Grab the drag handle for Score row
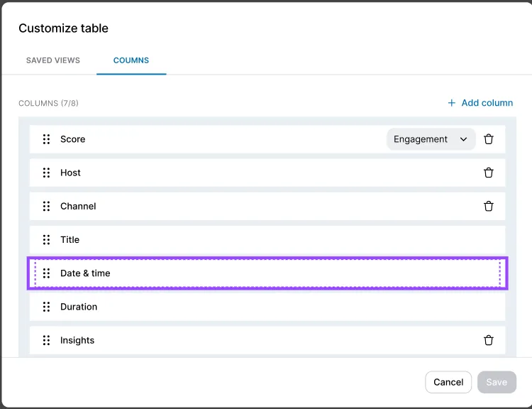The width and height of the screenshot is (532, 409). point(46,139)
